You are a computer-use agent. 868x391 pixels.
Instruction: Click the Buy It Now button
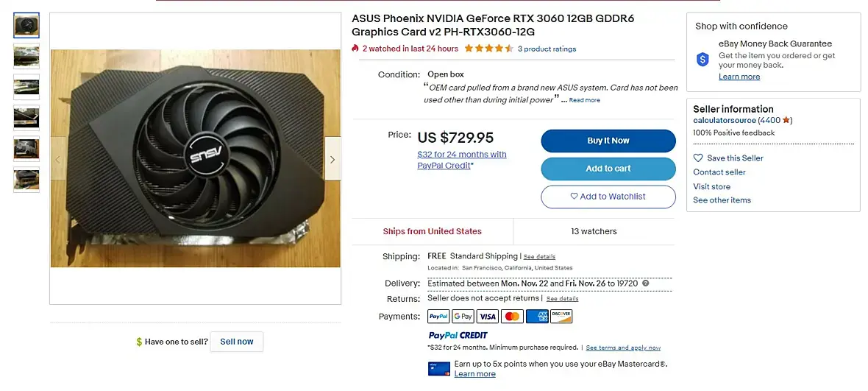(x=608, y=141)
